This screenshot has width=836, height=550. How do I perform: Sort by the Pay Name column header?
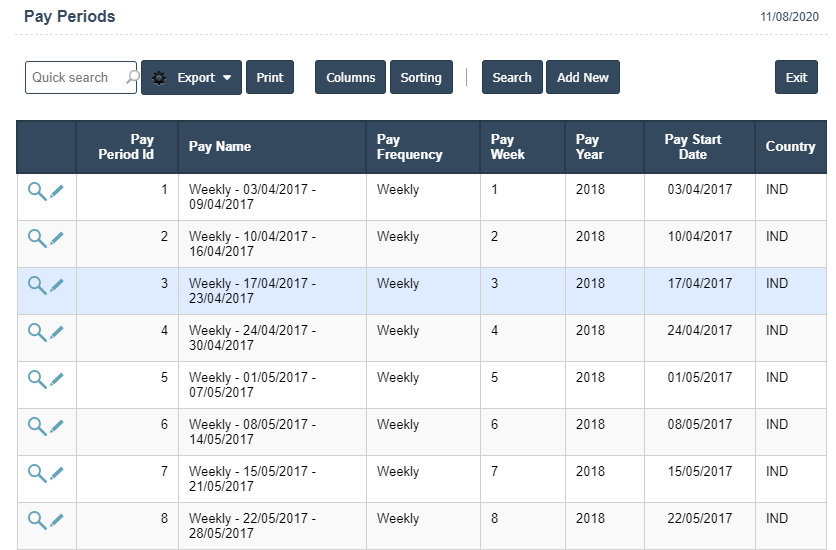tap(220, 147)
